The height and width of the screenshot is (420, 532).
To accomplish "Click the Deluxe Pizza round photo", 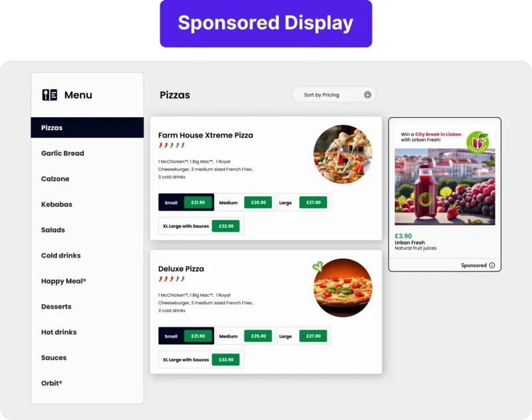I will tap(342, 288).
